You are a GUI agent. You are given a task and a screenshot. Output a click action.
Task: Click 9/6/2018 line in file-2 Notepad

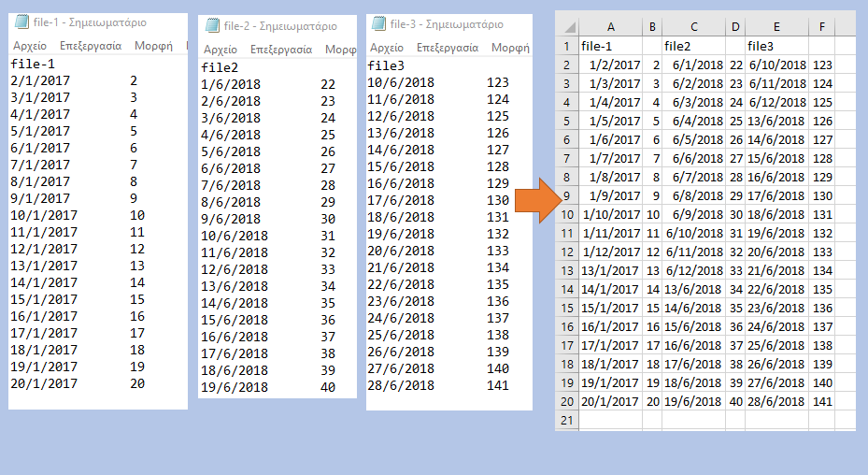[231, 219]
